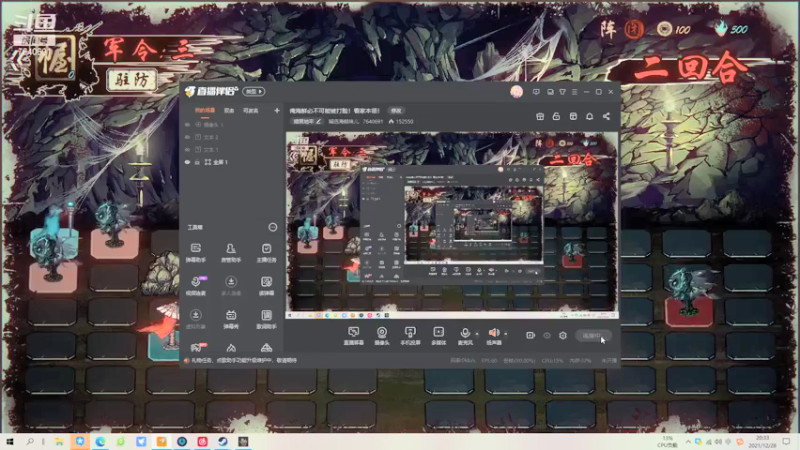Expand the microphone options arrow
Viewport: 800px width, 450px height.
point(477,334)
